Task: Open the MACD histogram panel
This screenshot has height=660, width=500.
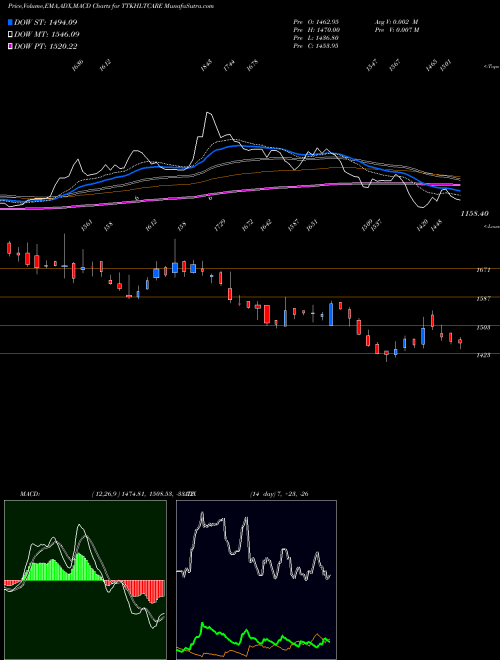Action: click(85, 580)
